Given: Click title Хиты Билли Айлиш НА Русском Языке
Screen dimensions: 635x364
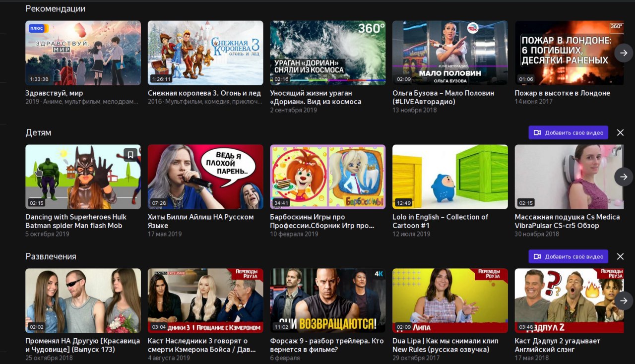Looking at the screenshot, I should point(200,221).
